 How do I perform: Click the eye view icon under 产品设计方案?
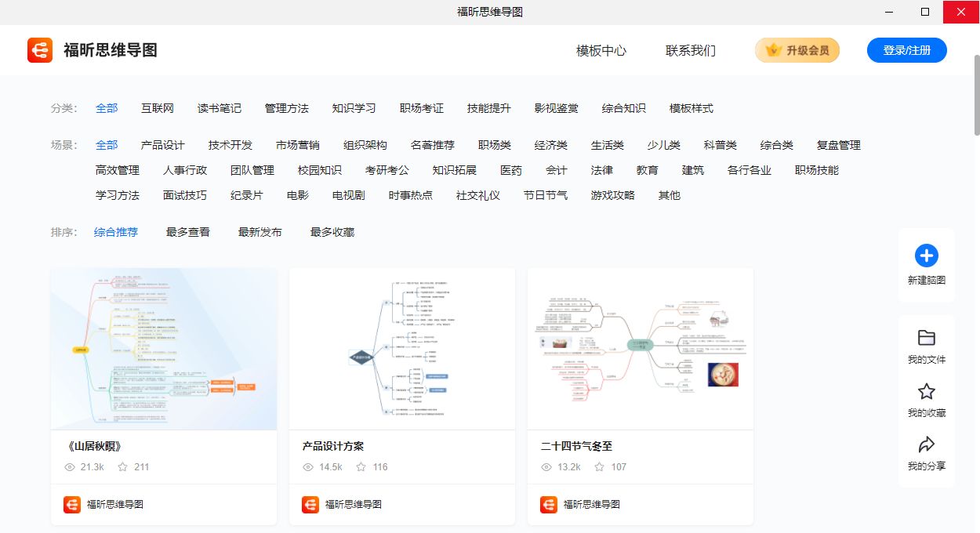click(x=308, y=466)
